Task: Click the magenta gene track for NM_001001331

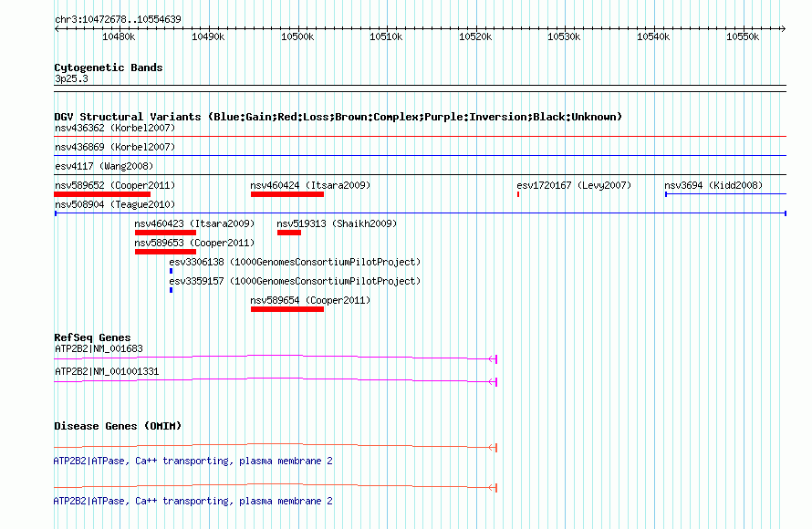Action: pyautogui.click(x=276, y=380)
